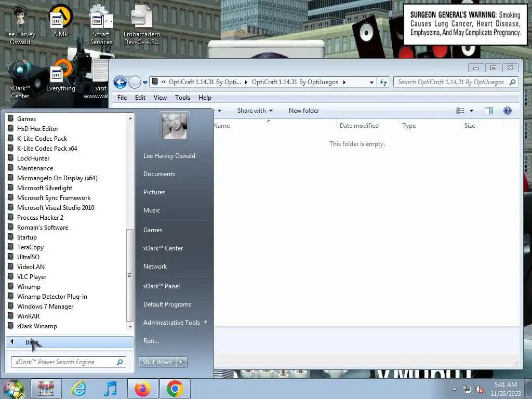532x399 pixels.
Task: Open the Windows 7 Manager folder
Action: 45,307
